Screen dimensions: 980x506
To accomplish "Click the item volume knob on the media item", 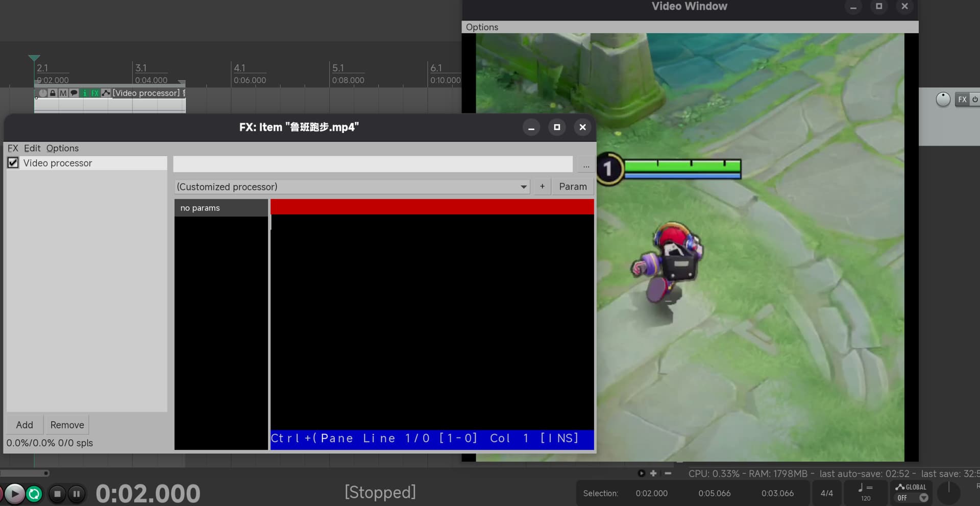I will point(43,93).
